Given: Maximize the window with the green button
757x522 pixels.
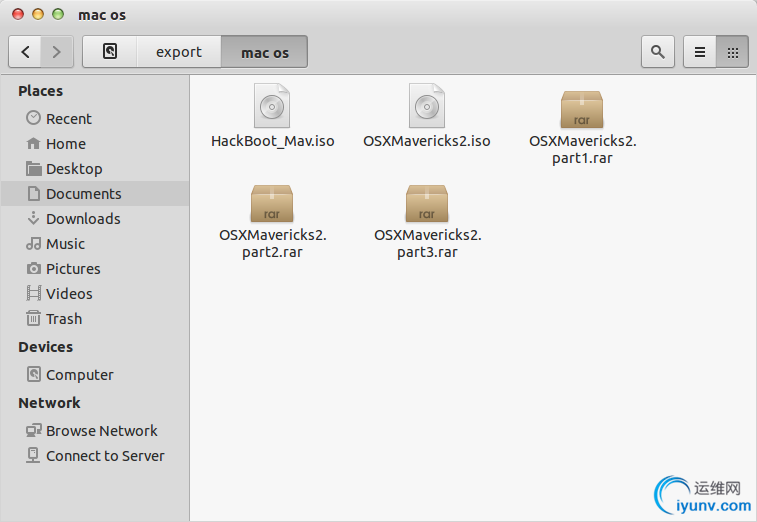Looking at the screenshot, I should [x=58, y=14].
